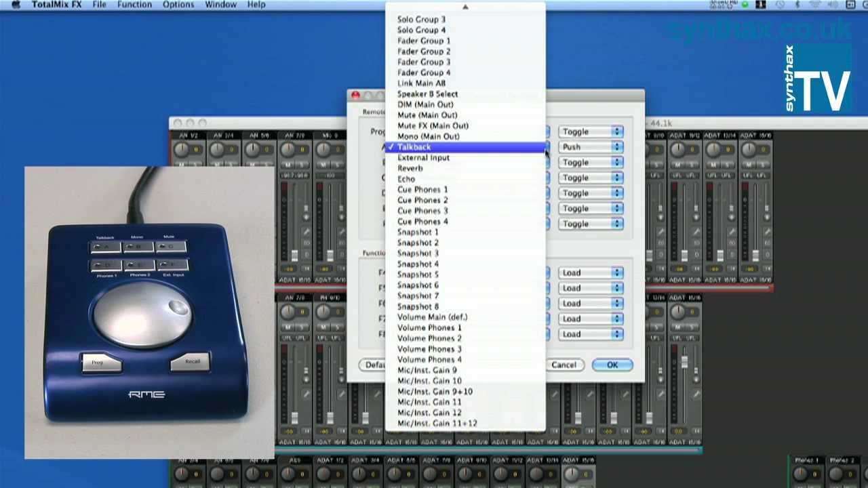The width and height of the screenshot is (868, 488).
Task: Open Load dropdown in the F8 row
Action: (591, 334)
